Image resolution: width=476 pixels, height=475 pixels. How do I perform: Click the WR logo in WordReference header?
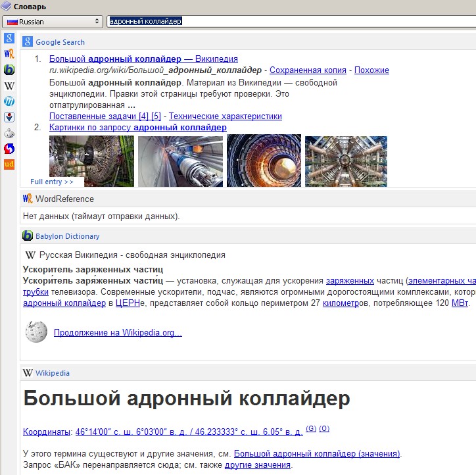coord(28,199)
